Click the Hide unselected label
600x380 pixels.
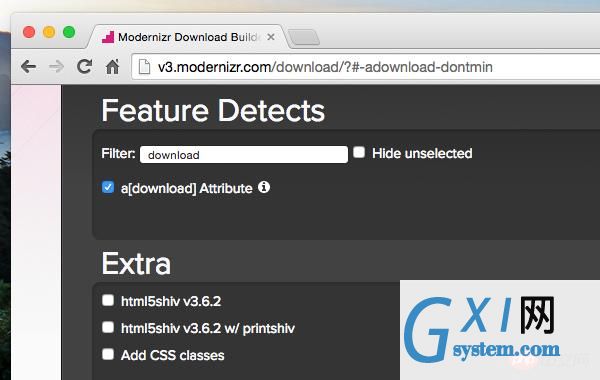(422, 153)
